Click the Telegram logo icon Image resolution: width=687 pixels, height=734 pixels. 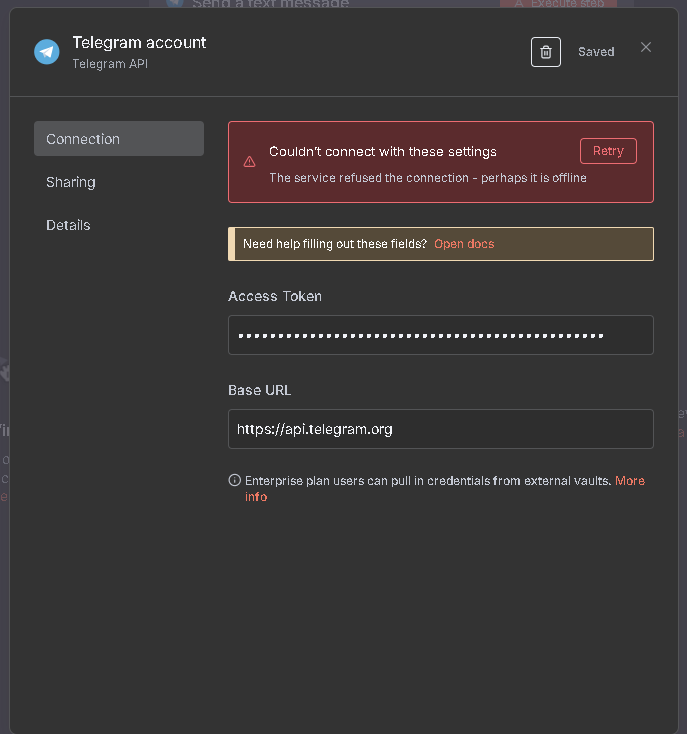click(47, 52)
